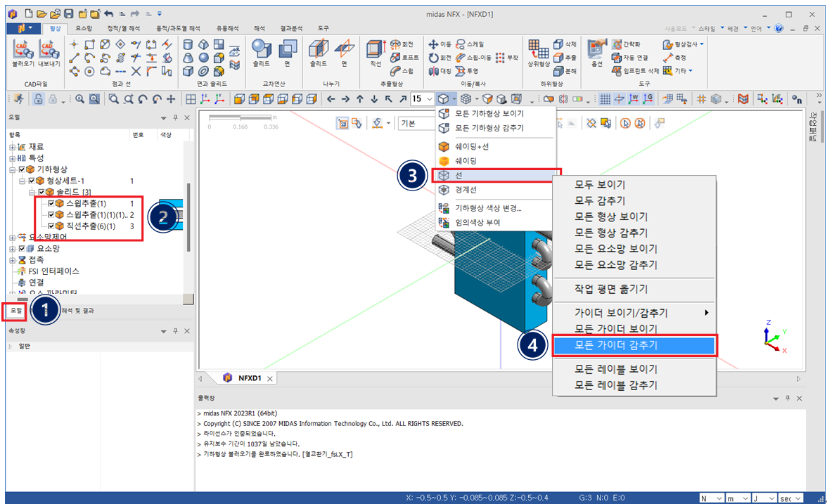This screenshot has height=504, width=827.
Task: Toggle the grid display toolbar icon
Action: click(x=605, y=98)
